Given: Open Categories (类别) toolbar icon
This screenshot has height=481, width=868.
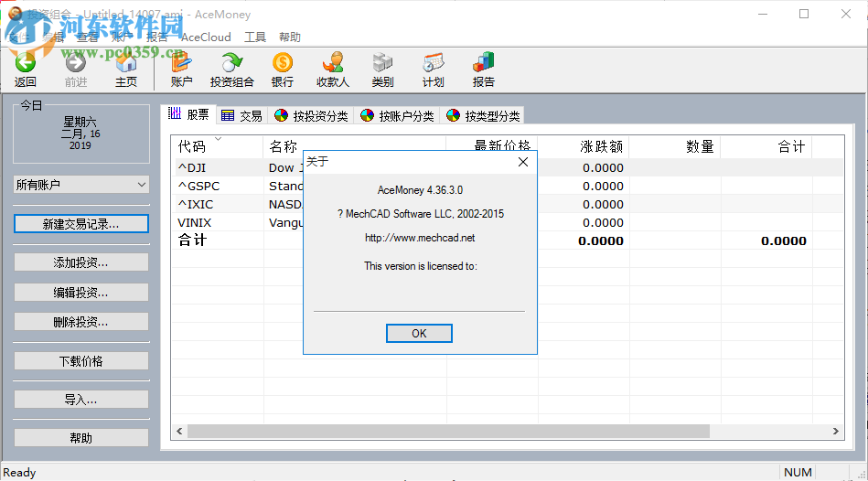Looking at the screenshot, I should (382, 62).
